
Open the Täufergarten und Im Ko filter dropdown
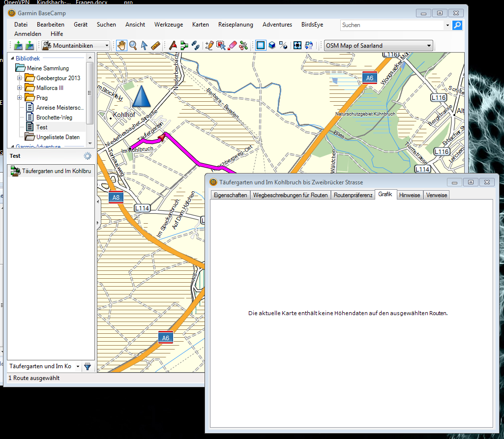78,366
